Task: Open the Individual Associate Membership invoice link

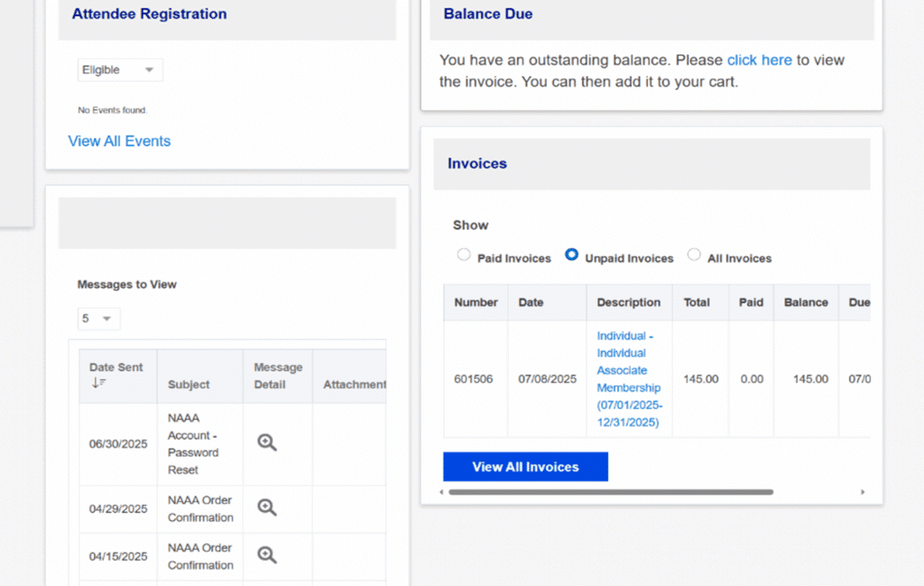Action: [629, 379]
